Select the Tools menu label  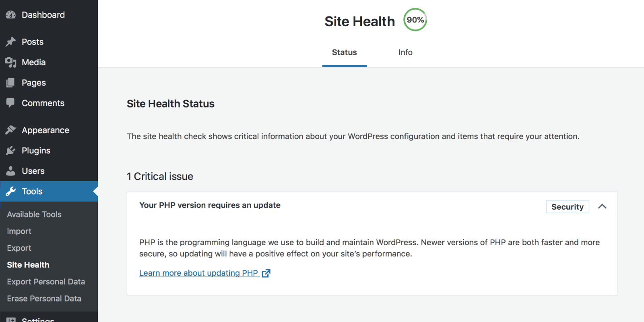click(x=32, y=192)
